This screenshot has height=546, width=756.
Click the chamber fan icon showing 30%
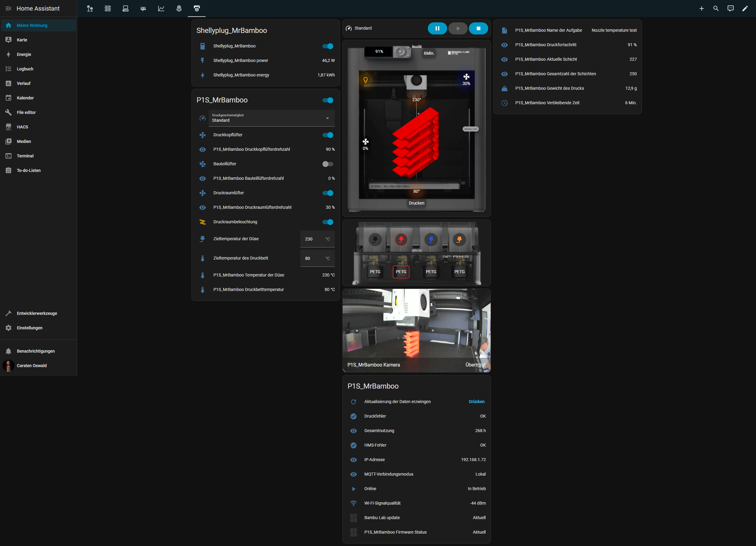[466, 77]
